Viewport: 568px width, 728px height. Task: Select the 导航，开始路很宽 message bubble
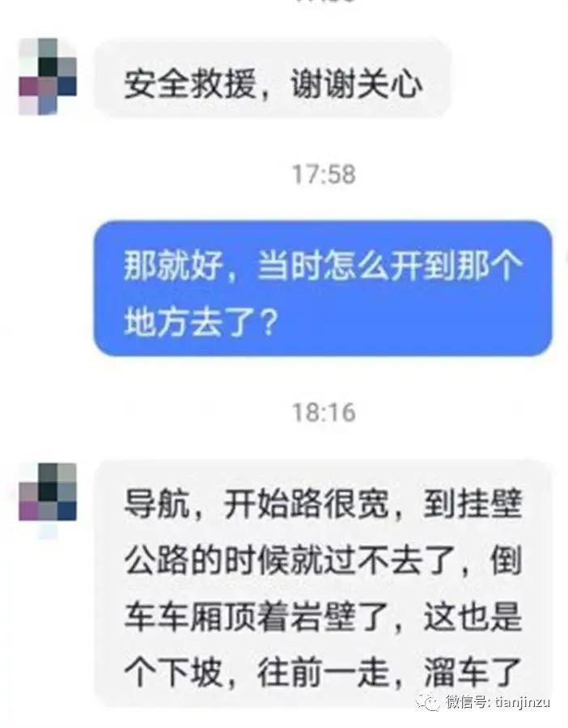click(324, 582)
